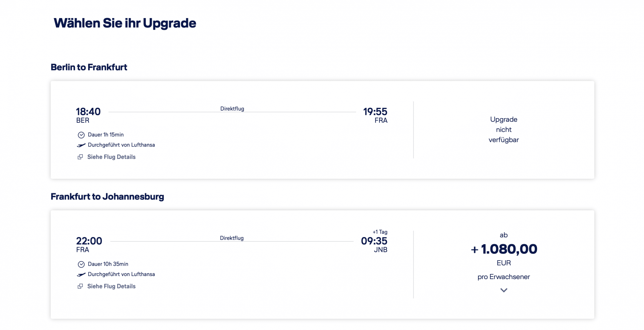
Task: Open Siehe Flug Details for Berlin to Frankfurt
Action: tap(111, 157)
